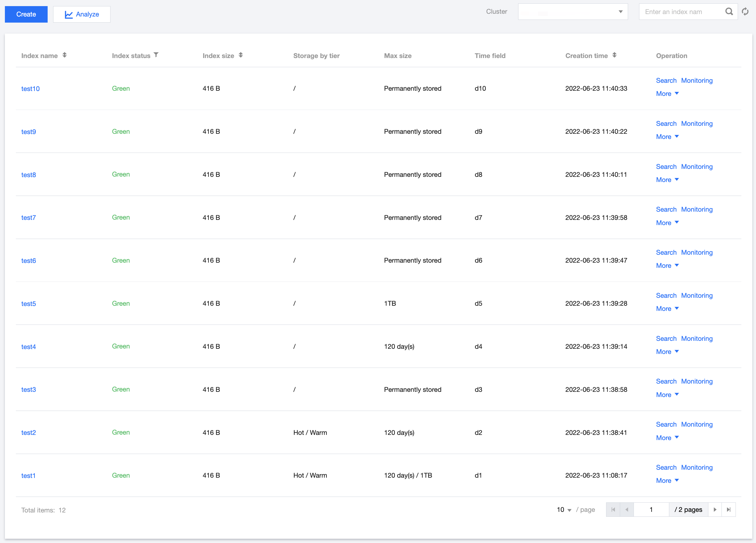Sort by Index size column
Screen dimensions: 756x543
pos(241,55)
